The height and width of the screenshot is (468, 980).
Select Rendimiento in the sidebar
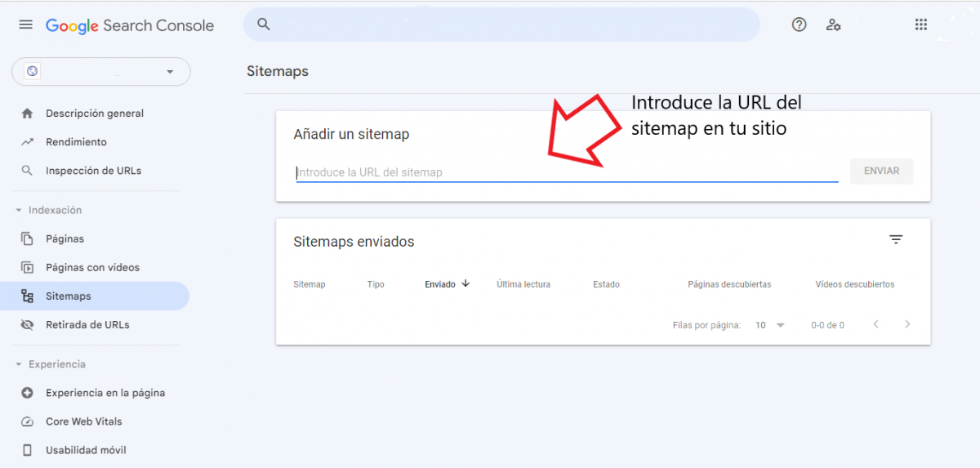[x=76, y=142]
